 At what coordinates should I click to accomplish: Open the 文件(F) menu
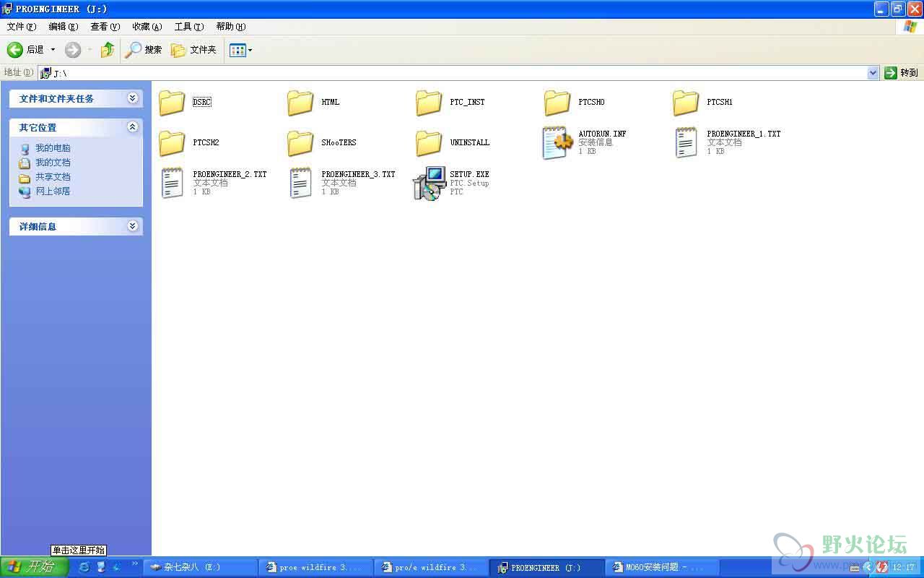(21, 27)
